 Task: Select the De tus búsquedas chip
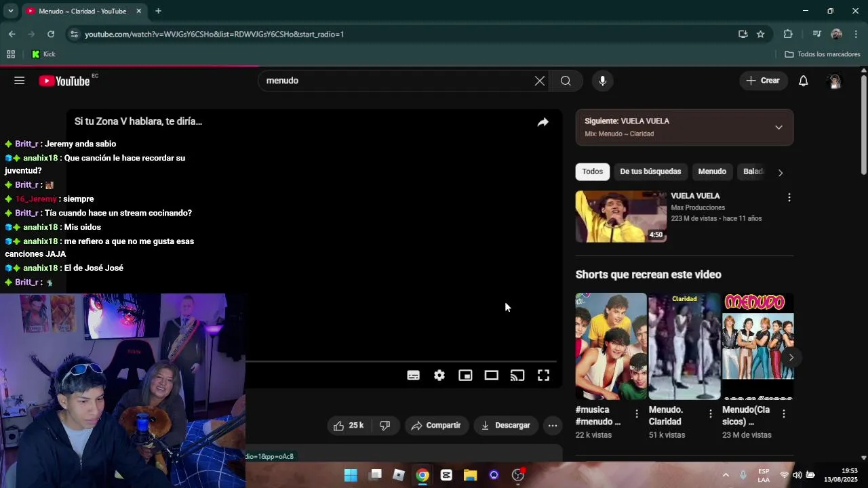click(x=650, y=171)
